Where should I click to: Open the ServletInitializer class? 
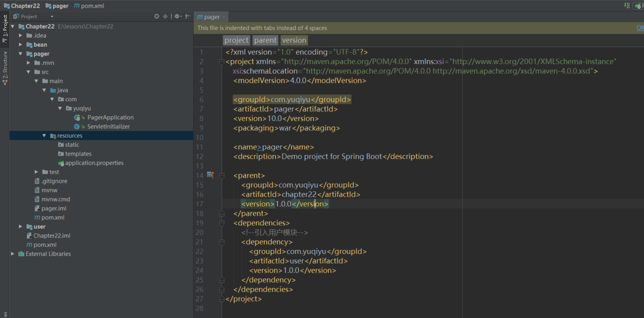108,127
